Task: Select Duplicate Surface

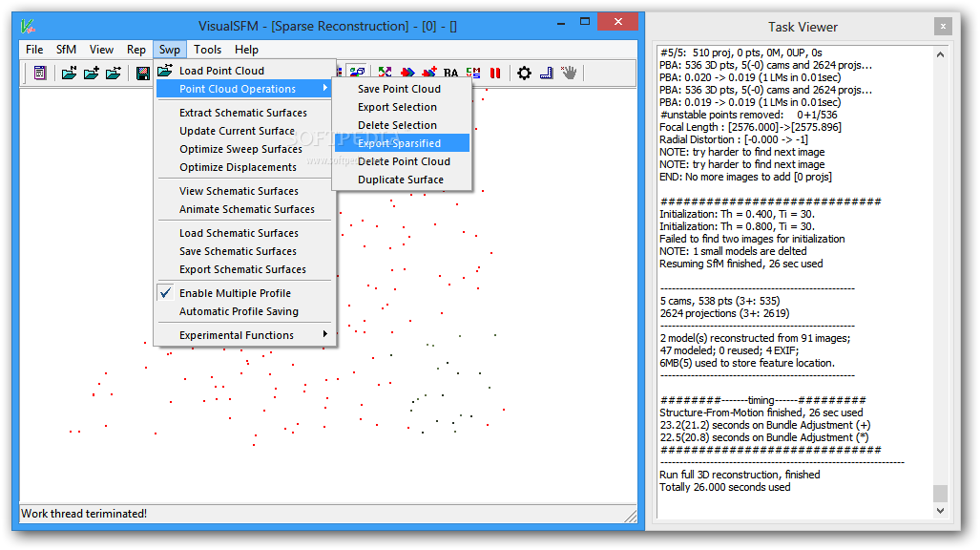Action: point(402,180)
